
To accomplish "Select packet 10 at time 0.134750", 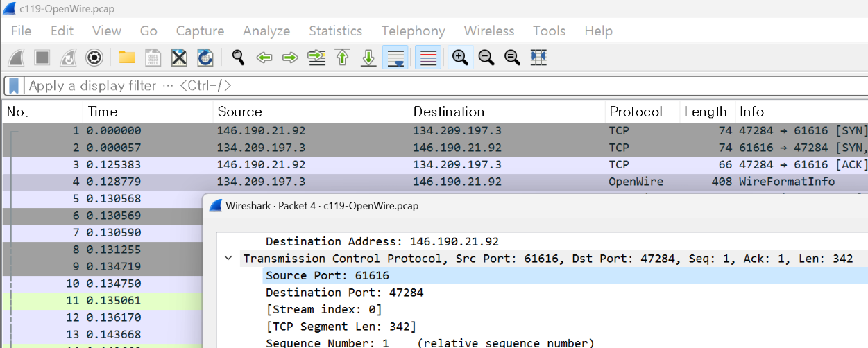I will click(x=102, y=284).
